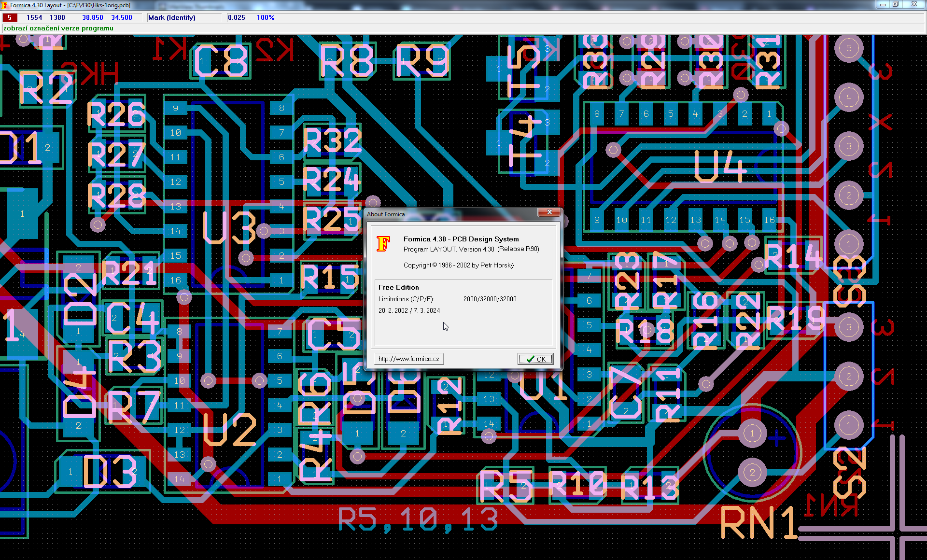
Task: Select the R8 resistor on the PCB
Action: point(347,61)
